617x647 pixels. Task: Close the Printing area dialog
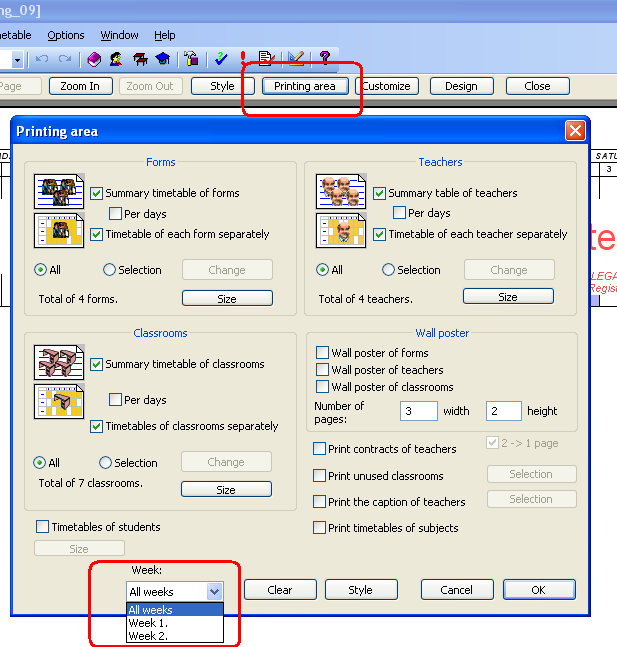tap(575, 131)
